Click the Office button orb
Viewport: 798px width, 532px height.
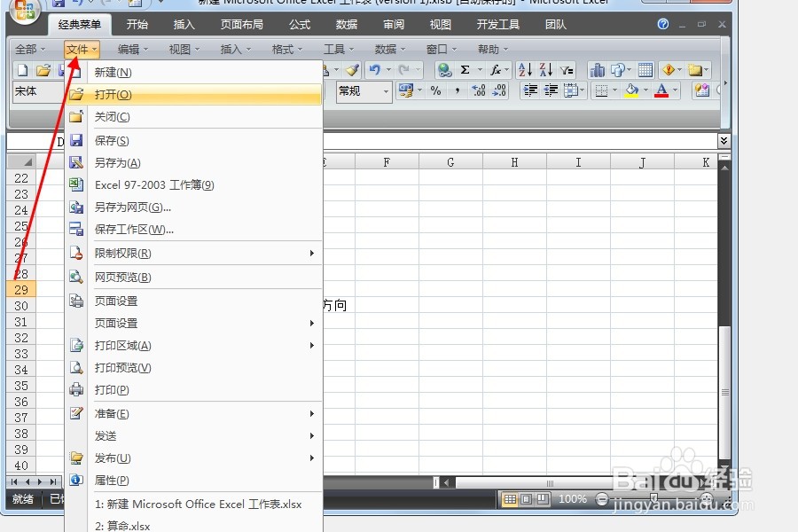25,12
